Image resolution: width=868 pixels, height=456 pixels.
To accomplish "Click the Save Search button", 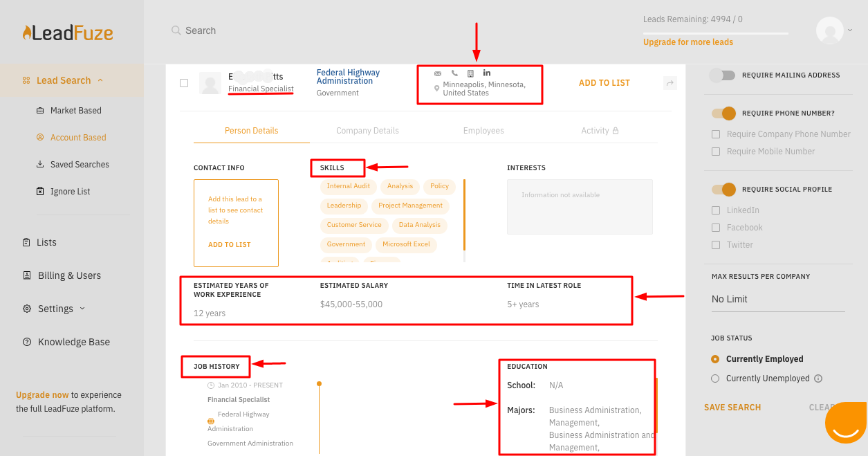I will pyautogui.click(x=732, y=408).
